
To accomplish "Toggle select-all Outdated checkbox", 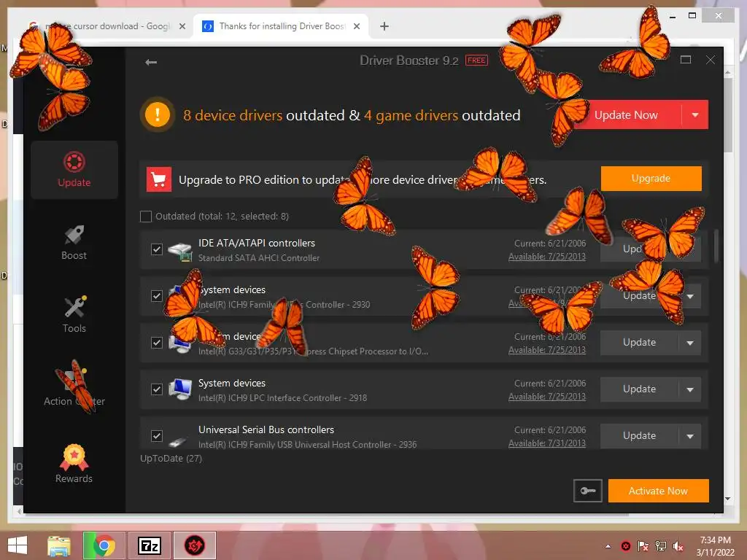I will pos(146,216).
